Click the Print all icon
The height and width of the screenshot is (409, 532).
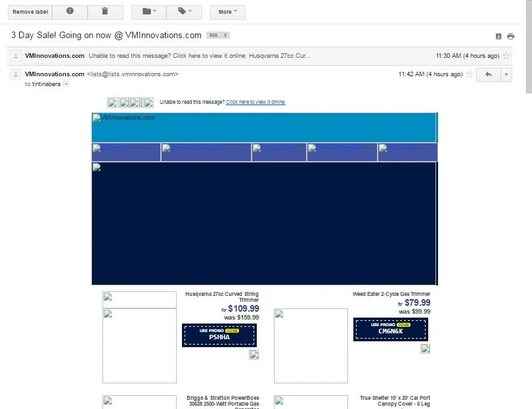pos(510,36)
